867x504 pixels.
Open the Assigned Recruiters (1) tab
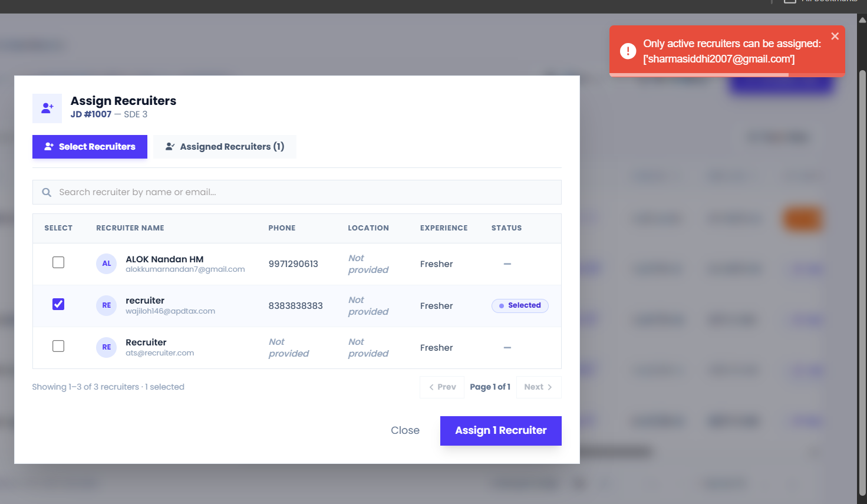click(x=225, y=147)
